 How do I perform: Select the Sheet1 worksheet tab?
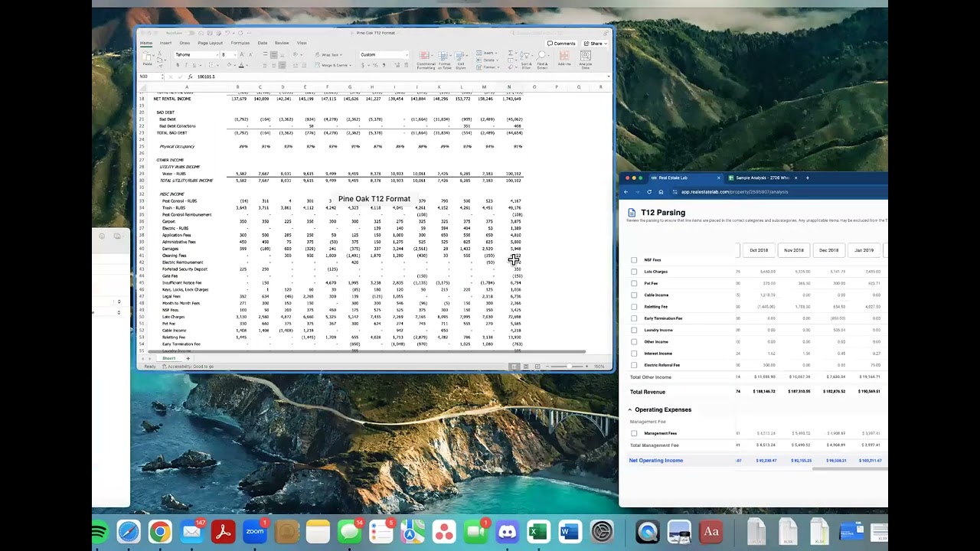tap(168, 358)
